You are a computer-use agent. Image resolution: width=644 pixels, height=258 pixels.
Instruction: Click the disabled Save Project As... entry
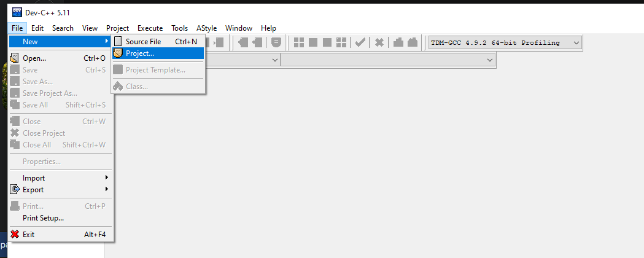[x=60, y=93]
